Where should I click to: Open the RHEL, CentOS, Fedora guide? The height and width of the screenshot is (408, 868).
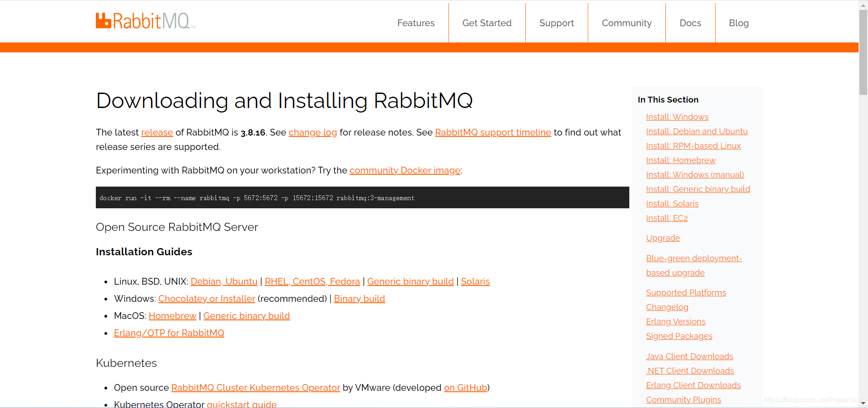click(x=312, y=281)
